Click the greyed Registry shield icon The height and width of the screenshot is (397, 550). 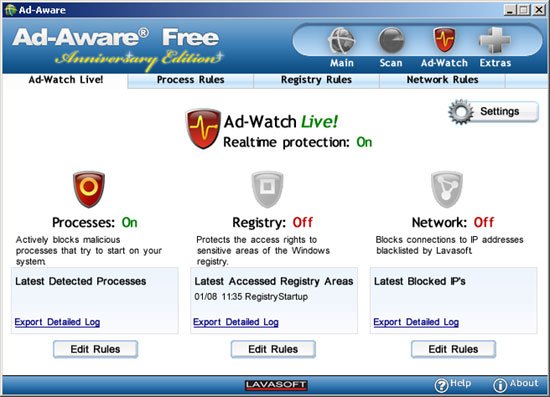click(267, 189)
